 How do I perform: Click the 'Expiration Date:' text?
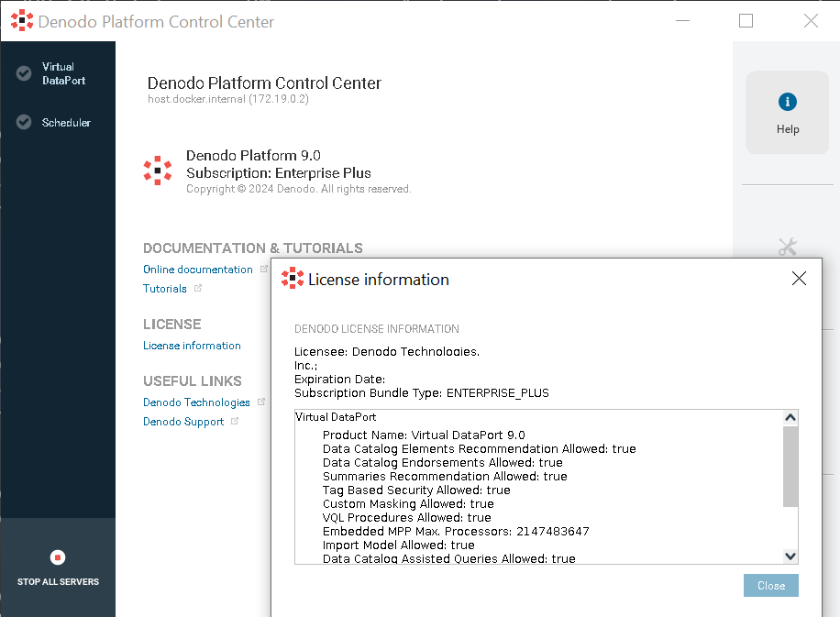coord(339,380)
